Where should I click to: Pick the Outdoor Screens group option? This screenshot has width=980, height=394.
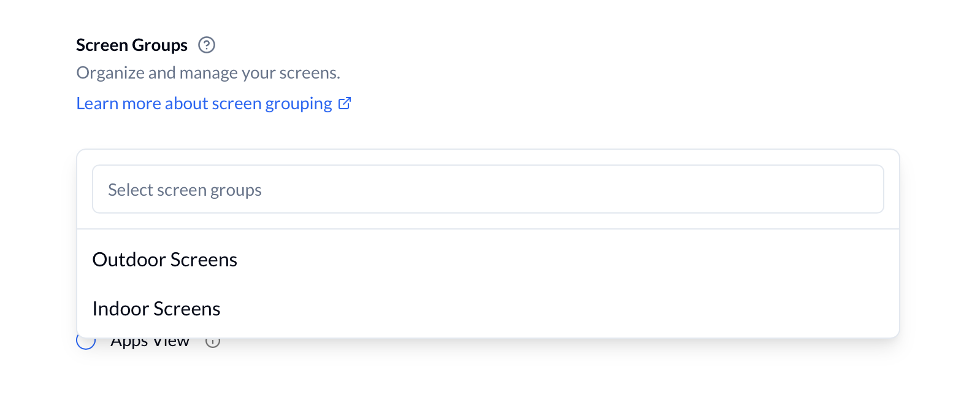[x=164, y=260]
